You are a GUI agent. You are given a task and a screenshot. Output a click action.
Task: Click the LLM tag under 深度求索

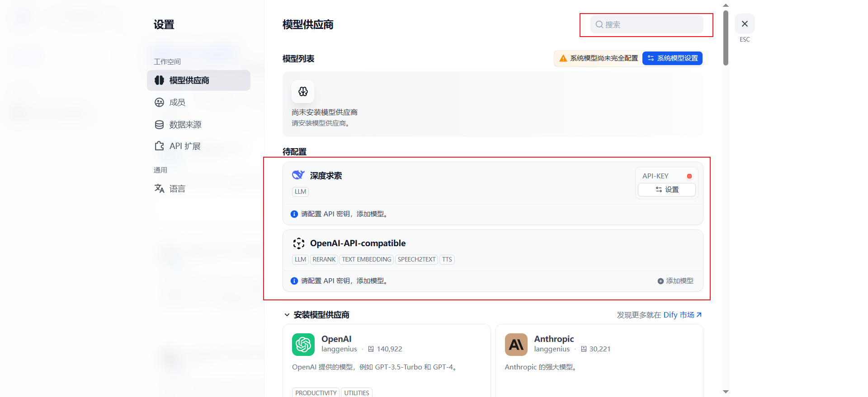(300, 191)
